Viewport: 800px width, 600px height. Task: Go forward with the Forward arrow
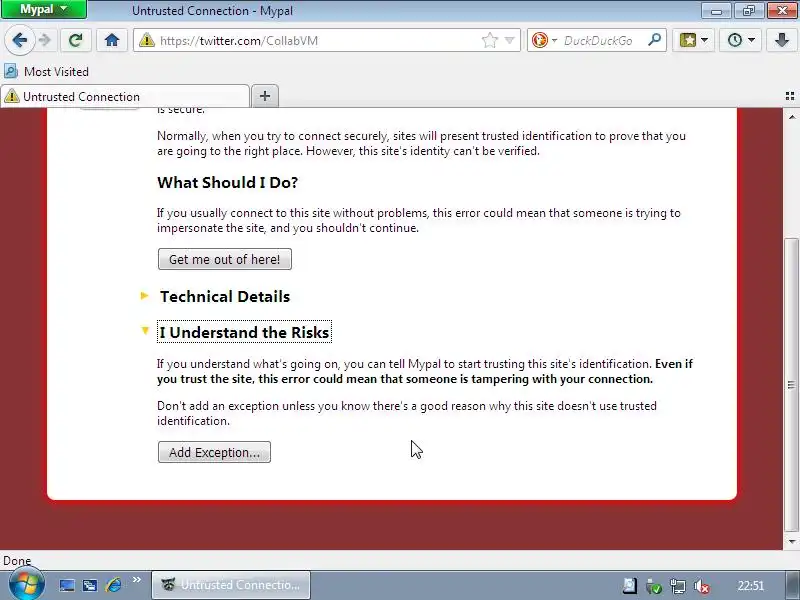pos(45,40)
